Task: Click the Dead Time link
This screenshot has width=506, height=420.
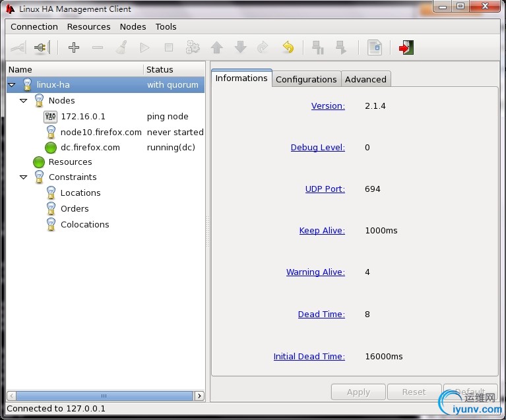Action: 321,315
